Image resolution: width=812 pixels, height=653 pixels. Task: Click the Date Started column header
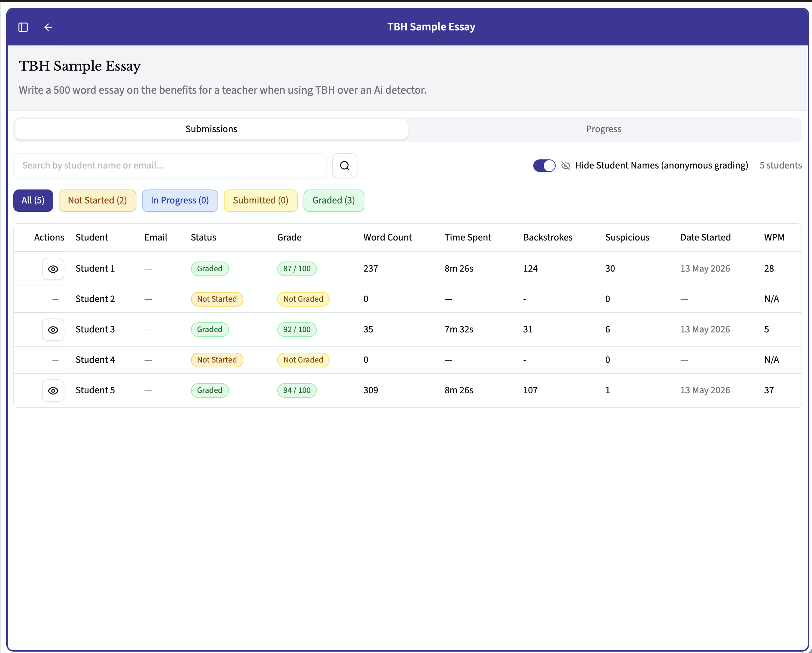click(x=705, y=237)
